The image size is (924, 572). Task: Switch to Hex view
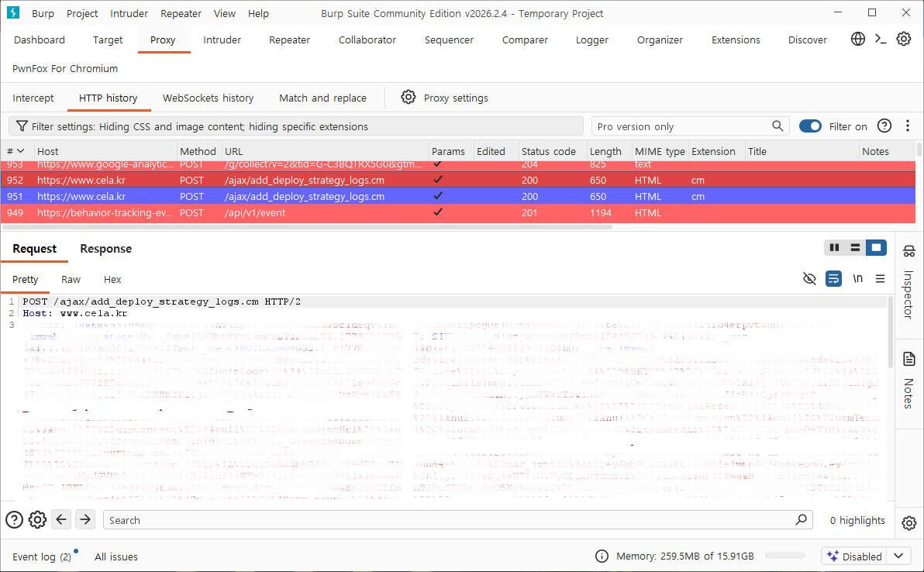112,279
